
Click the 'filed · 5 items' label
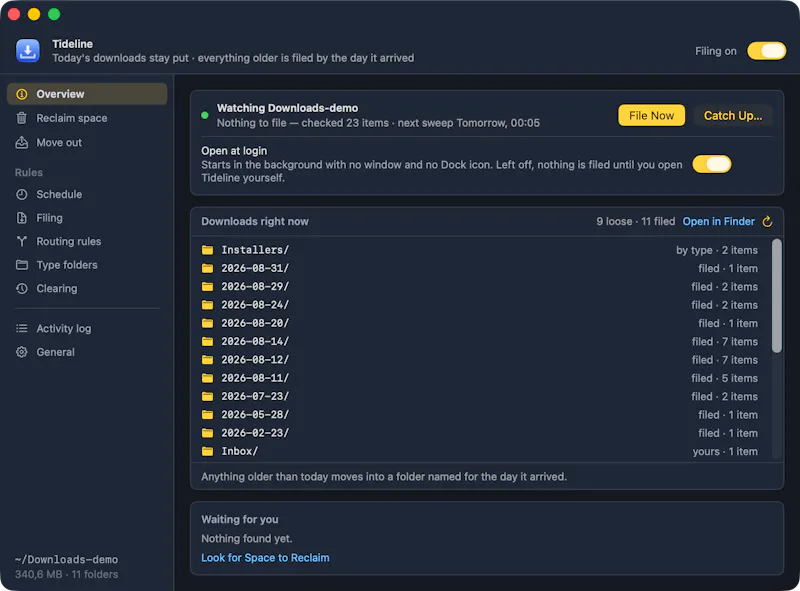point(724,378)
